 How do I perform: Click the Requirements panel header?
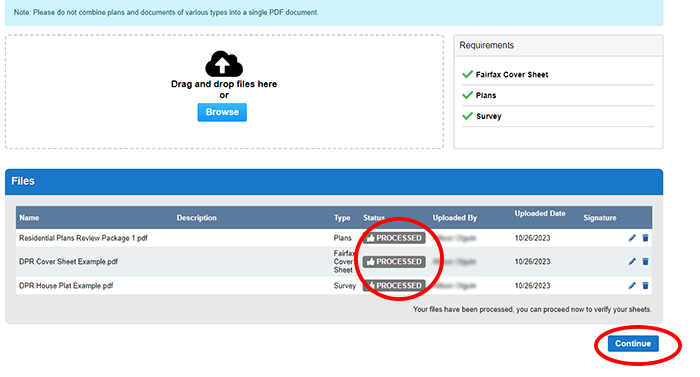coord(558,45)
